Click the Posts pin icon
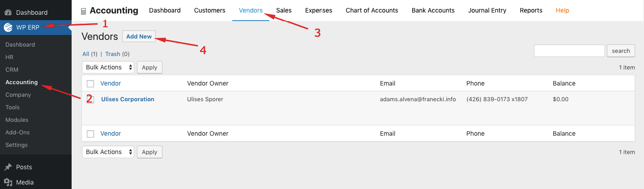This screenshot has height=189, width=644. (8, 167)
